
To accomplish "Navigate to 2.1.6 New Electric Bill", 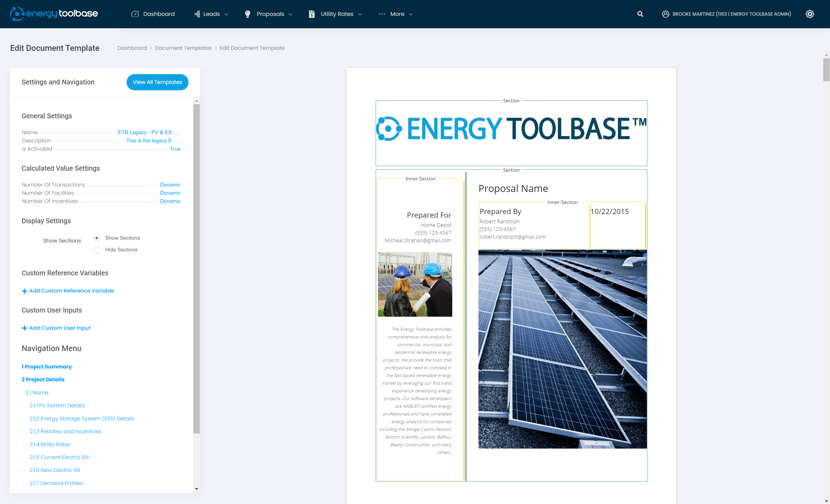I will tap(55, 470).
